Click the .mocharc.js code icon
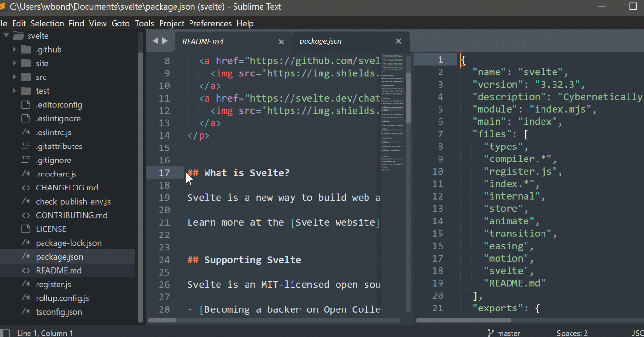The height and width of the screenshot is (337, 644). (x=26, y=174)
